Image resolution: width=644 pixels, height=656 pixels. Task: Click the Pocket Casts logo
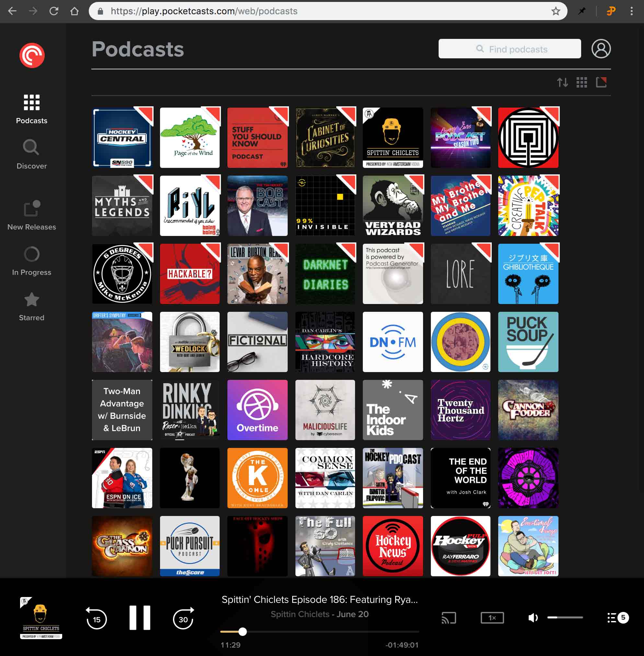[32, 55]
